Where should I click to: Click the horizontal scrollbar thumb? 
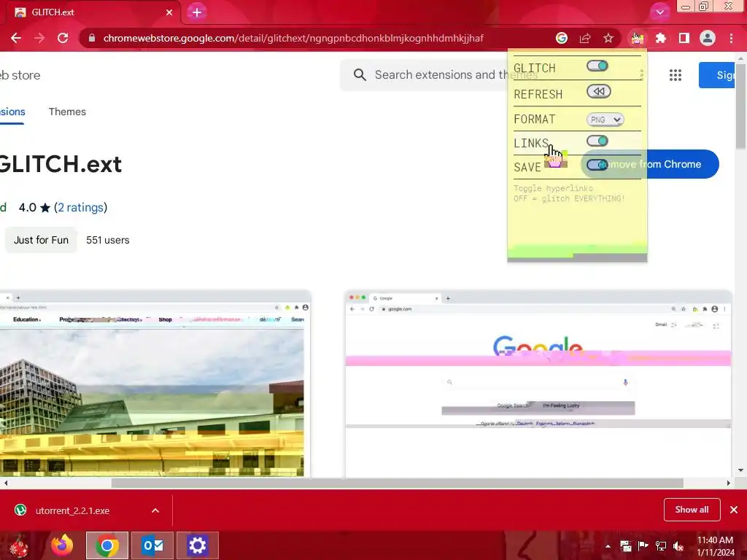pos(398,483)
